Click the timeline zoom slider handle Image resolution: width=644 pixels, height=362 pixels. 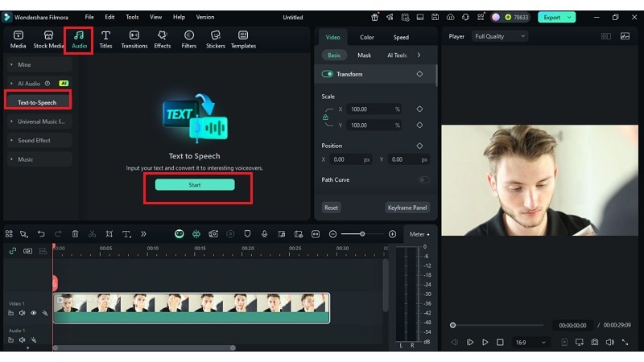click(x=362, y=234)
